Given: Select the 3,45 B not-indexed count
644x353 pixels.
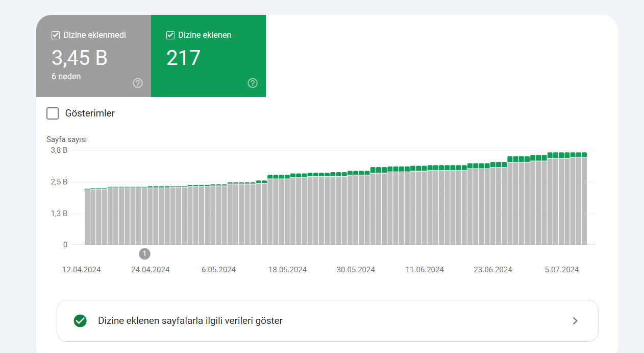Looking at the screenshot, I should click(x=80, y=58).
